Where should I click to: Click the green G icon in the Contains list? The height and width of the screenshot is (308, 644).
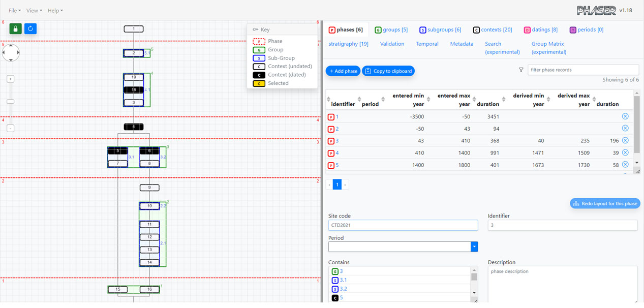[x=335, y=271]
